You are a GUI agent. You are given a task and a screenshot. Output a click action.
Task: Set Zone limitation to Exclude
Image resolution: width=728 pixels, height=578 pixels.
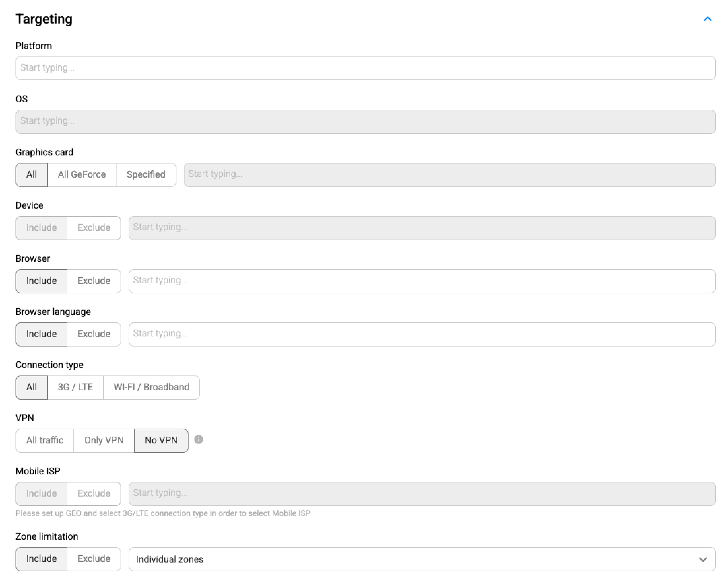pyautogui.click(x=94, y=559)
